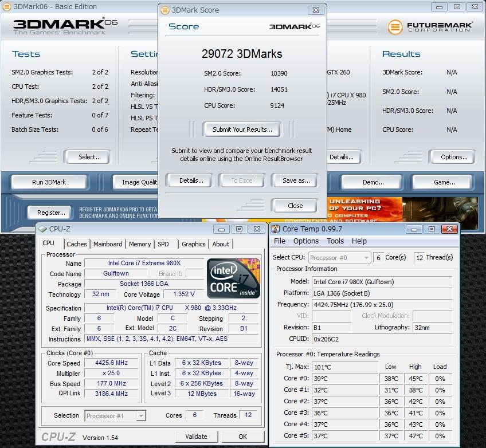Screen dimensions: 486x448
Task: Maximize the Core Temp window
Action: [x=432, y=229]
